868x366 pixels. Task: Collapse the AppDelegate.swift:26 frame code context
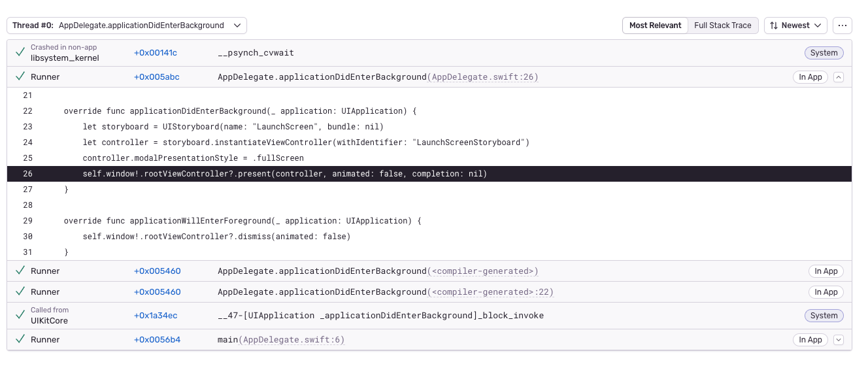(839, 77)
